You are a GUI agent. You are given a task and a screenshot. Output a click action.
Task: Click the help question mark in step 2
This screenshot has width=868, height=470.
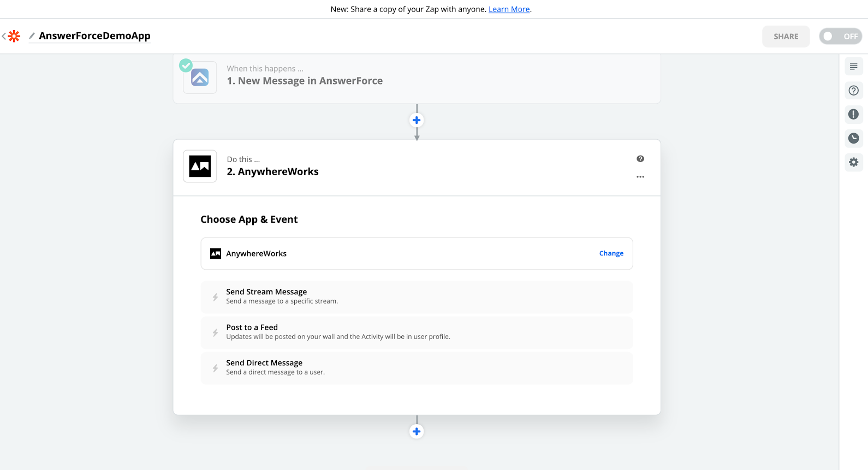tap(640, 159)
